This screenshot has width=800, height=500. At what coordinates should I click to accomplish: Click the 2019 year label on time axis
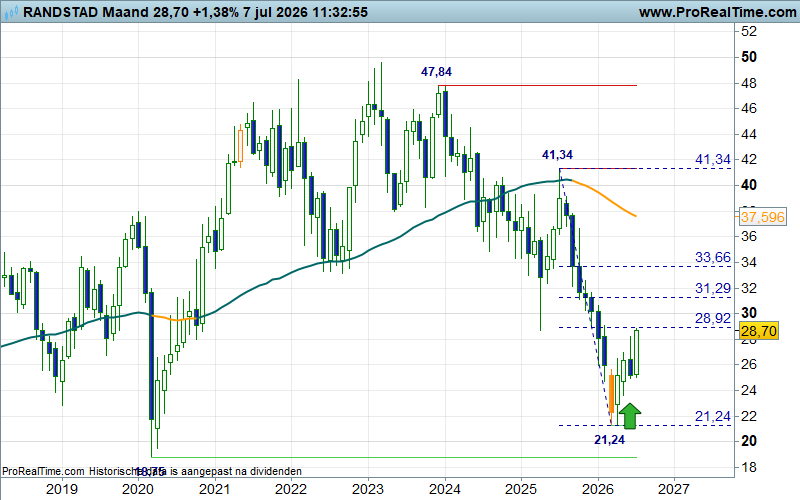point(62,489)
